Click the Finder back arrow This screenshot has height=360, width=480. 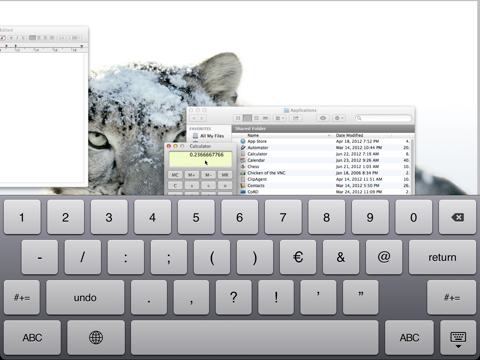pos(194,118)
